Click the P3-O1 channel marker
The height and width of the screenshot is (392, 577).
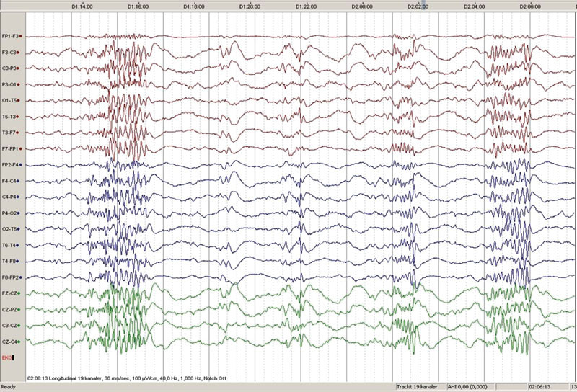[22, 84]
